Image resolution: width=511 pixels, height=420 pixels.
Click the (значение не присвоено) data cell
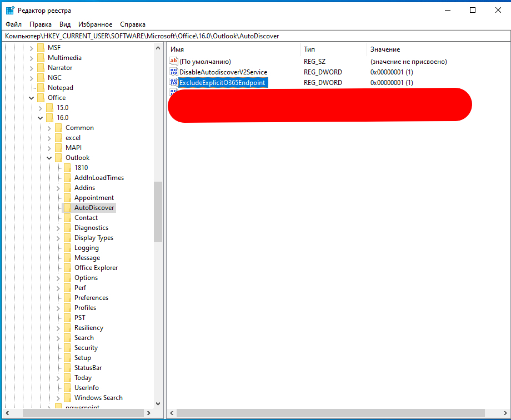click(x=409, y=62)
